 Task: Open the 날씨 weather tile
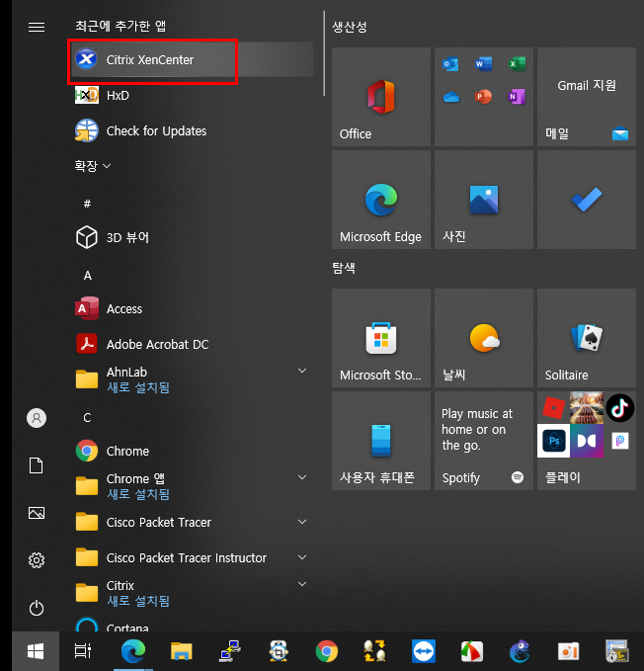[484, 338]
